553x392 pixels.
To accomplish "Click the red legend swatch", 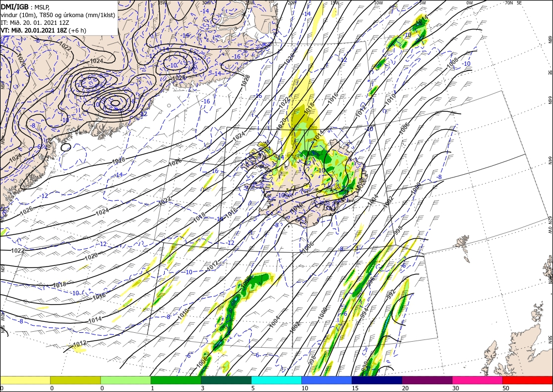I will click(528, 380).
